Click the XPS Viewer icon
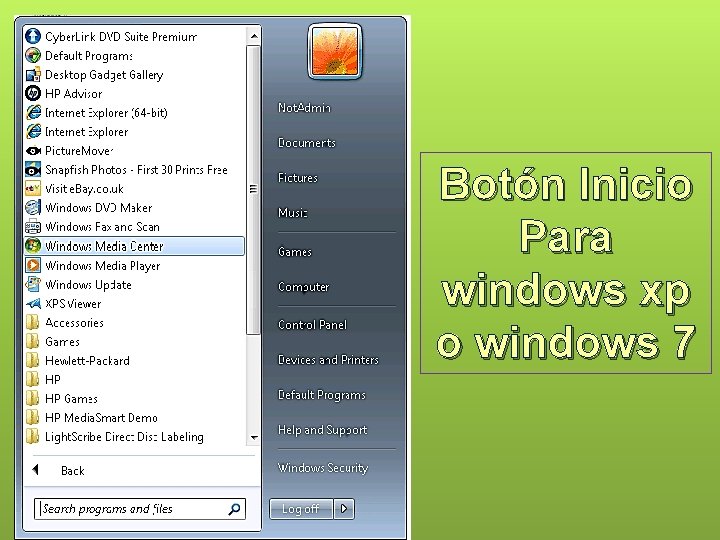 33,304
